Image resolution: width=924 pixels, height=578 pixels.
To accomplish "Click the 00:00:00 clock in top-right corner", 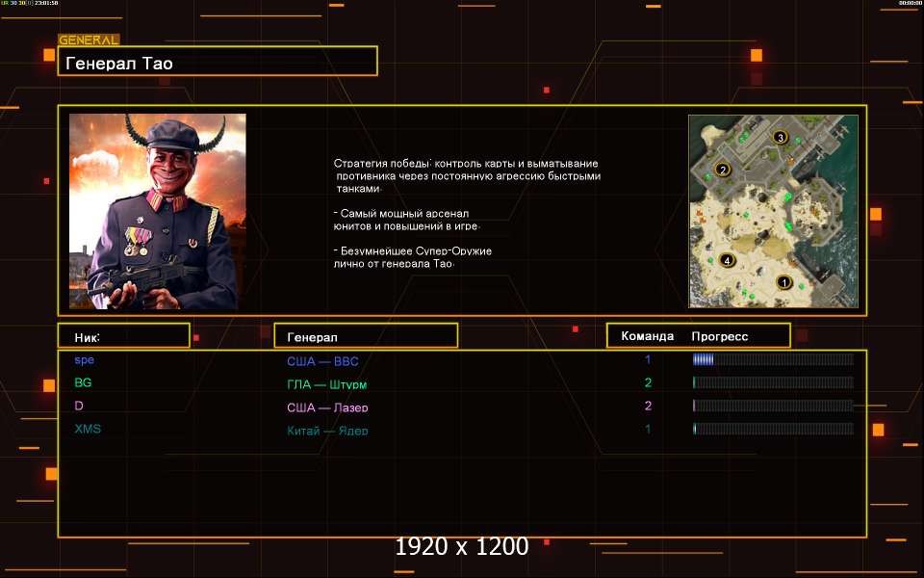I will pos(911,3).
